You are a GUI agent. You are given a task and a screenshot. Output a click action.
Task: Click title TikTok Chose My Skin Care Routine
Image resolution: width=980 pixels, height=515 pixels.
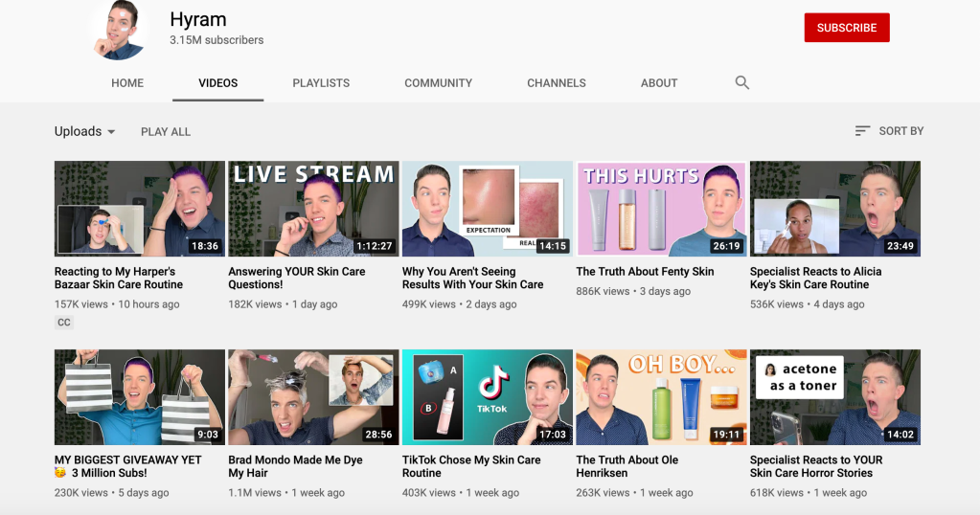click(471, 466)
